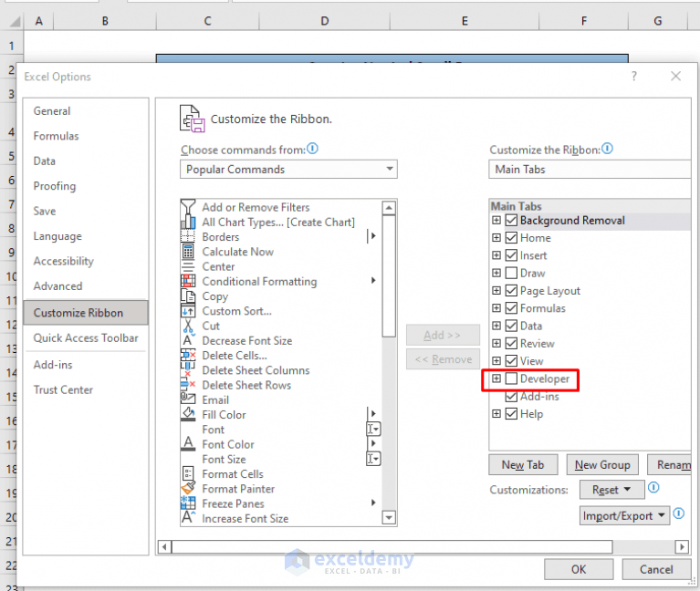Click the Font Color letter icon
This screenshot has height=591, width=700.
pos(188,444)
